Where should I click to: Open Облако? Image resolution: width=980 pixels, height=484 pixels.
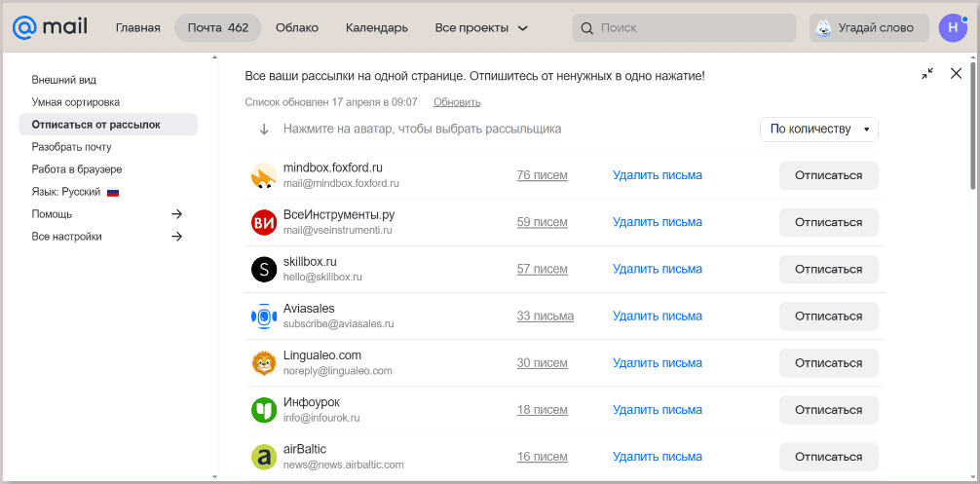297,28
